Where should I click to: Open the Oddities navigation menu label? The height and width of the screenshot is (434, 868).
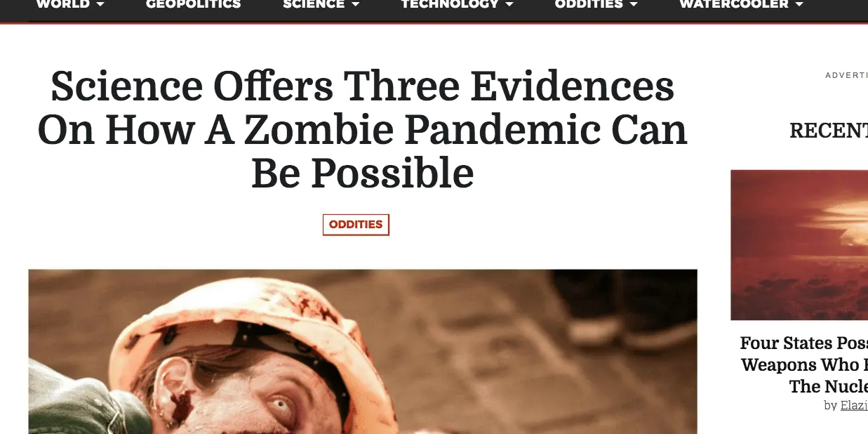coord(589,4)
